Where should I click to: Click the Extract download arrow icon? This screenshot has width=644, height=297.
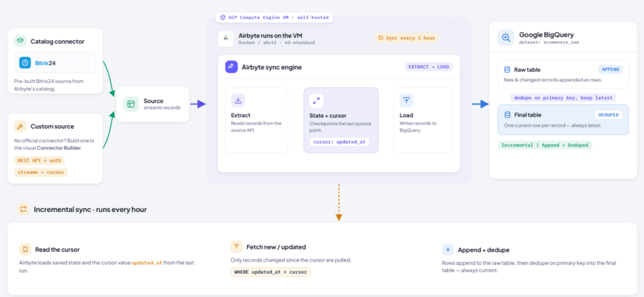[x=237, y=100]
